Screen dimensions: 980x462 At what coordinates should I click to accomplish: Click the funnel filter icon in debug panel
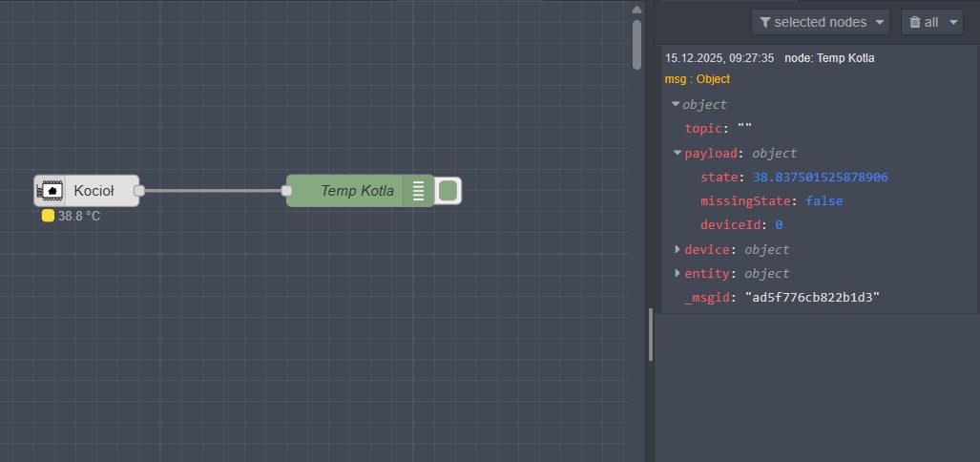[x=764, y=22]
